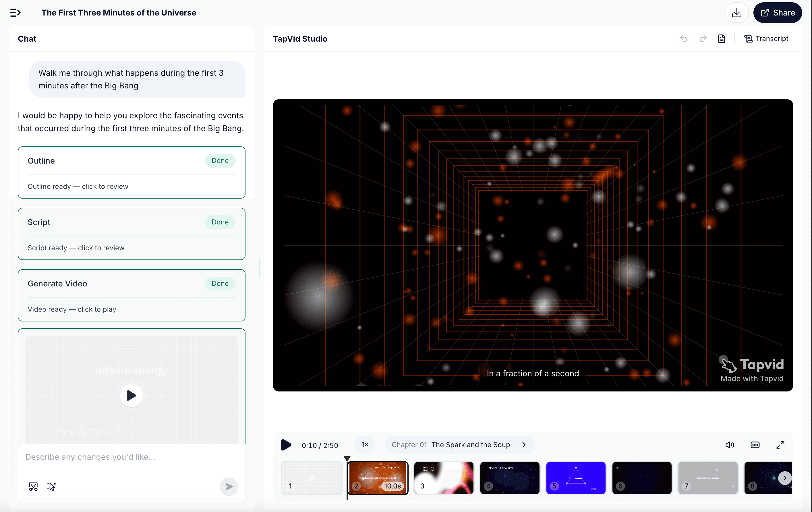Click the 10.0s duration label on scene 2
This screenshot has width=812, height=512.
point(393,486)
